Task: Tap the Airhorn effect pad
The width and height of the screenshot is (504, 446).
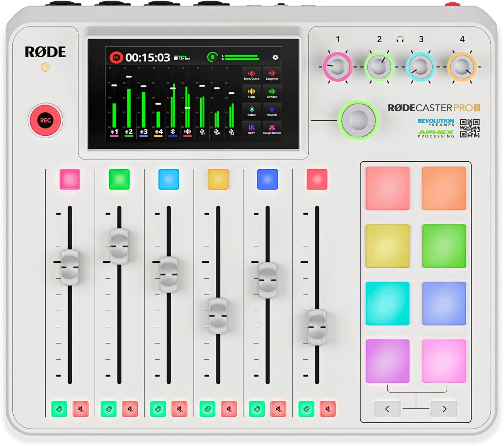Action: click(x=272, y=93)
